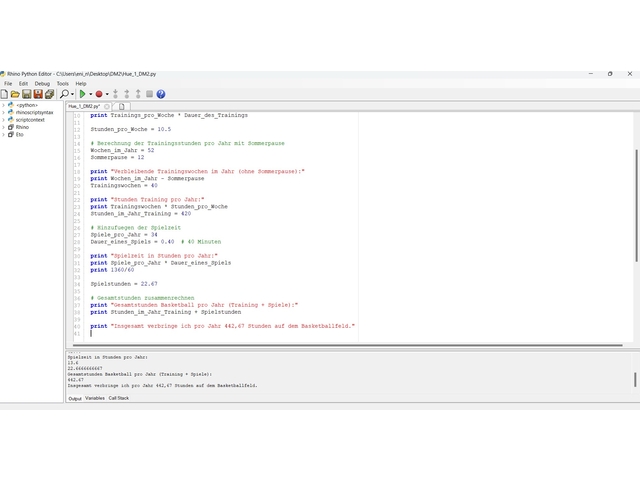Click the red breakpoint circle icon
Viewport: 640px width, 480px height.
point(99,94)
